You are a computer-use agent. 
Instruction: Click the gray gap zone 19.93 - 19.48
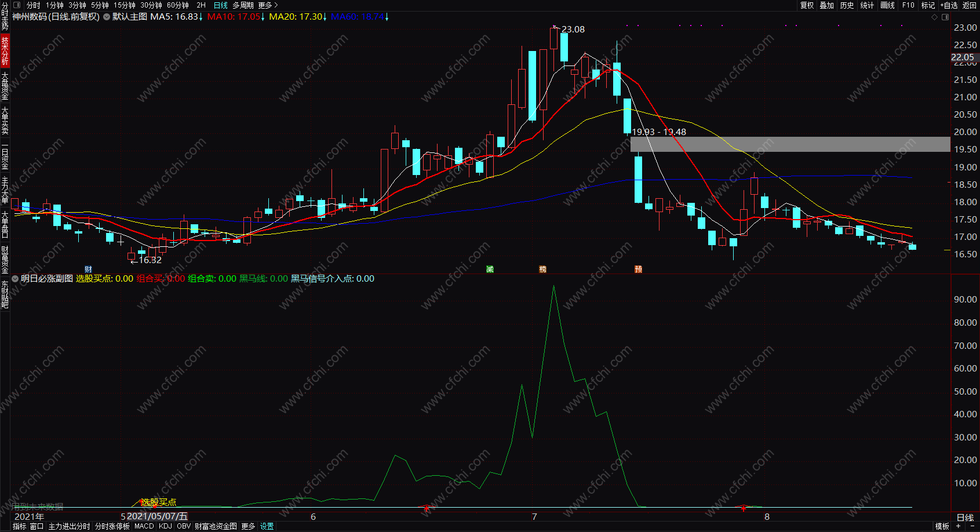tap(790, 144)
